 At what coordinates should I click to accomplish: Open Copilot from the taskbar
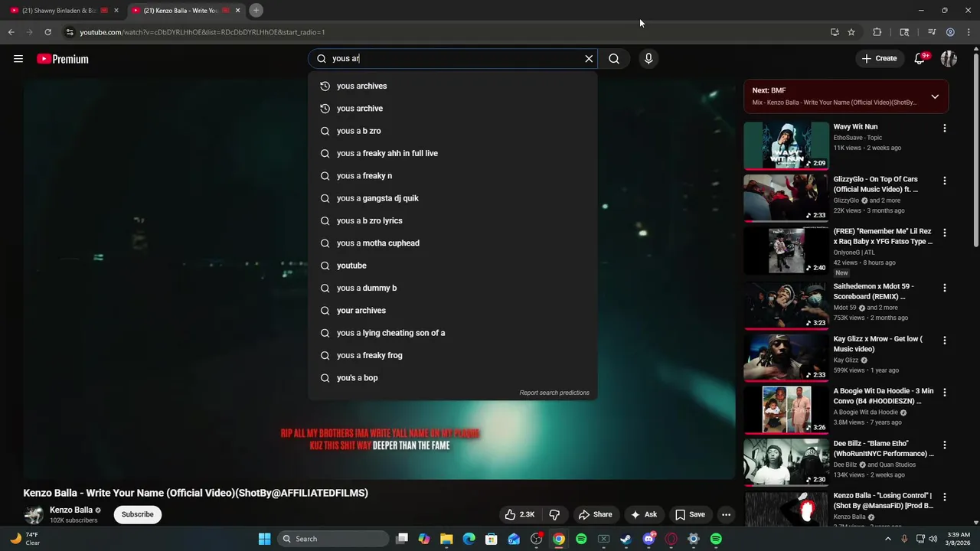(424, 539)
